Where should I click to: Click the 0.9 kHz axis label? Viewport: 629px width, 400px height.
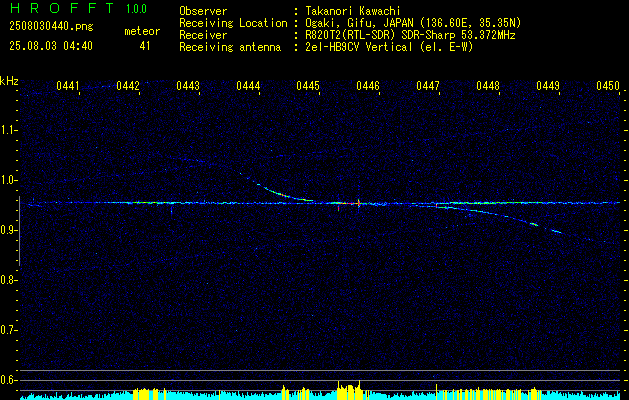(8, 230)
